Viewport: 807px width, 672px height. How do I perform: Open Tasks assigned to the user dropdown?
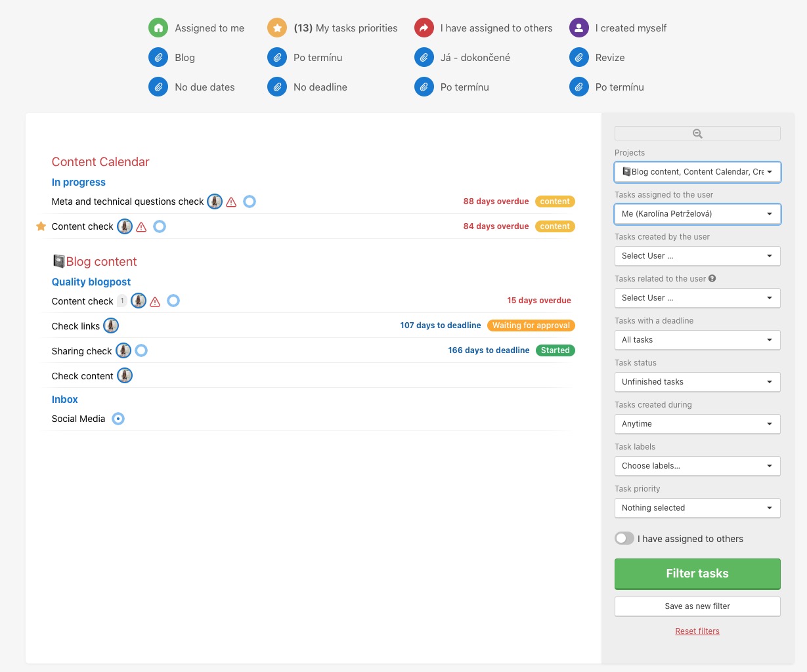tap(697, 214)
